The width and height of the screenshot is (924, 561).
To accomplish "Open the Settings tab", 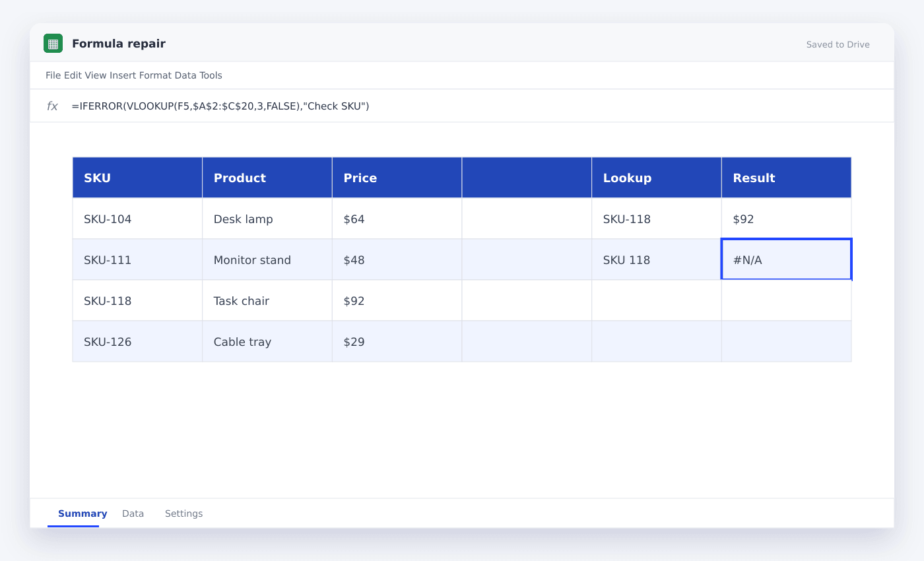I will click(183, 513).
